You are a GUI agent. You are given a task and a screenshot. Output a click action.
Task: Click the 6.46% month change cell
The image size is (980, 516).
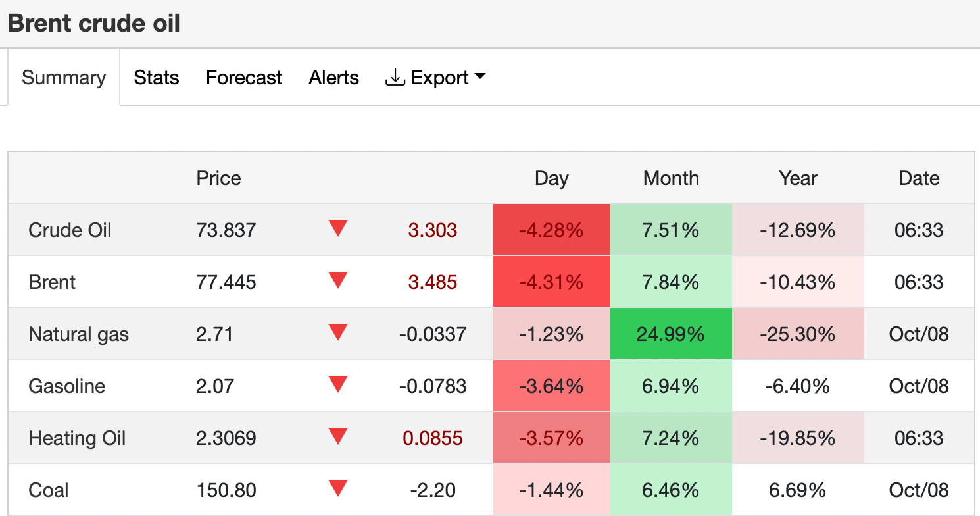point(671,490)
